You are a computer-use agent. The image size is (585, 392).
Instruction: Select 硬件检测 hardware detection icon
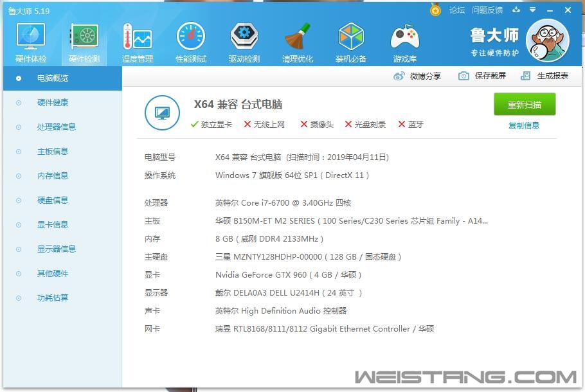click(x=84, y=42)
